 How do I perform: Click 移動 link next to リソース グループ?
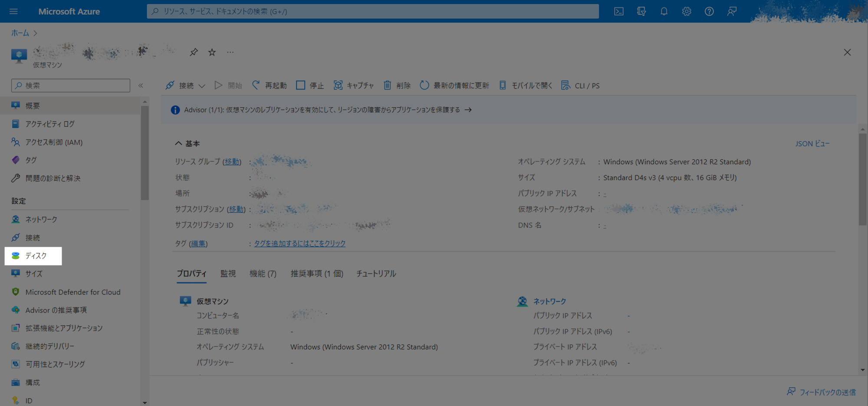[232, 162]
